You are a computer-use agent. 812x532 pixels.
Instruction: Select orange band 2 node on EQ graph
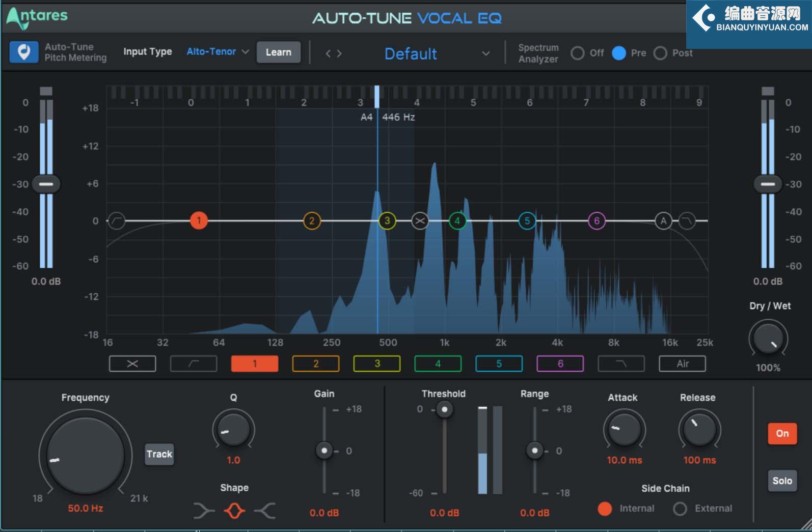click(312, 221)
